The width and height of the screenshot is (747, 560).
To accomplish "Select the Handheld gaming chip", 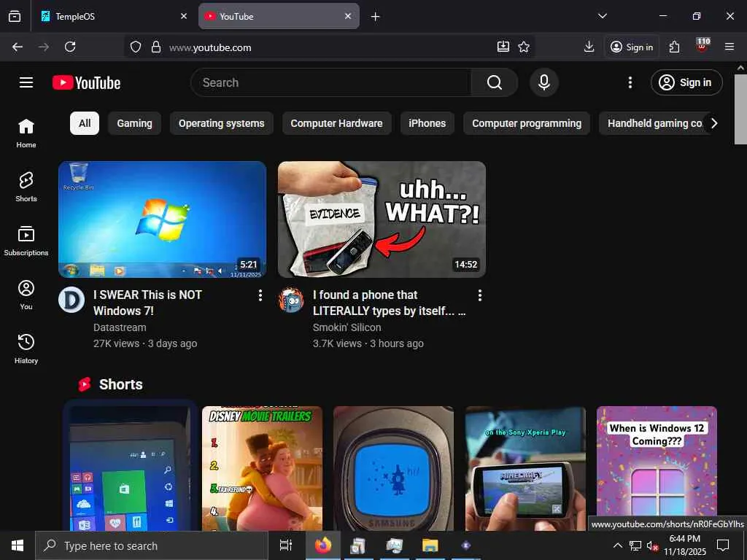I will click(x=653, y=123).
